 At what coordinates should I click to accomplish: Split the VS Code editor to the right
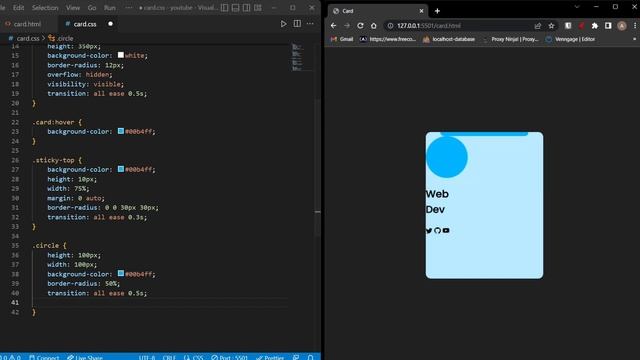(297, 24)
